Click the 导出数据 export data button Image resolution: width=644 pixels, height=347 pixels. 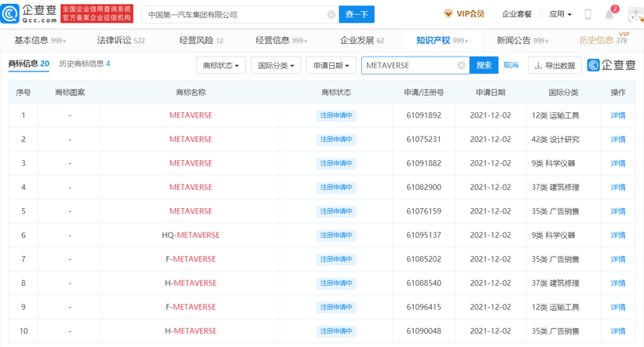(554, 66)
